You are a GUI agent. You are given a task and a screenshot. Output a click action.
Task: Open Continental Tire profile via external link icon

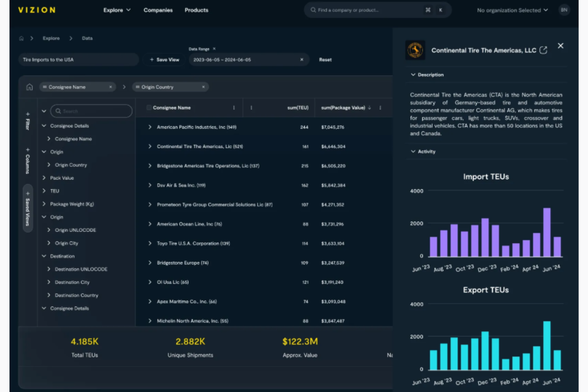pyautogui.click(x=544, y=50)
